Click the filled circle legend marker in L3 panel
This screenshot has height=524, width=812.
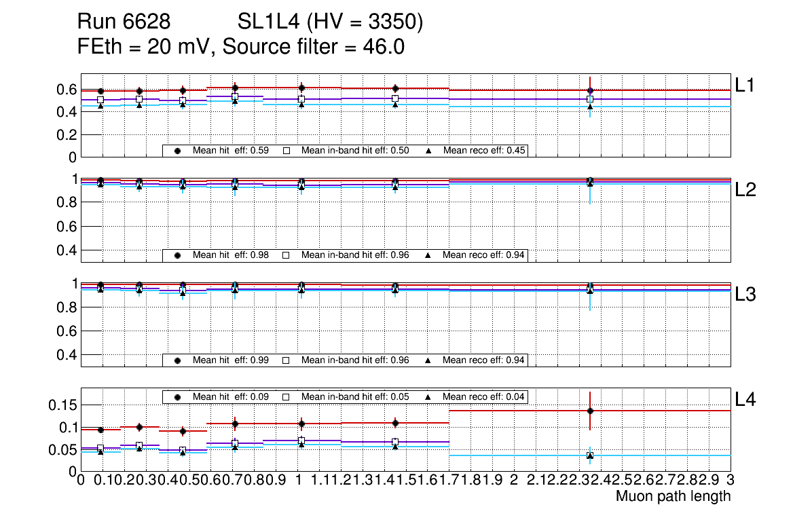(x=177, y=360)
